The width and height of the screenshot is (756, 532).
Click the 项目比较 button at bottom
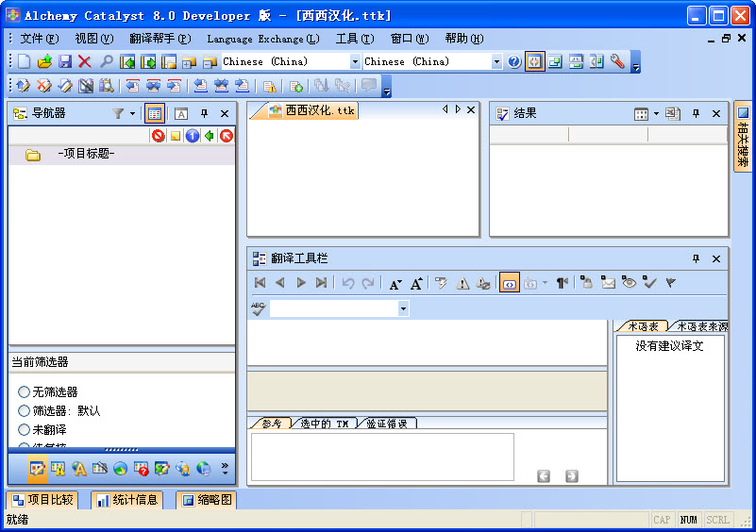point(42,500)
